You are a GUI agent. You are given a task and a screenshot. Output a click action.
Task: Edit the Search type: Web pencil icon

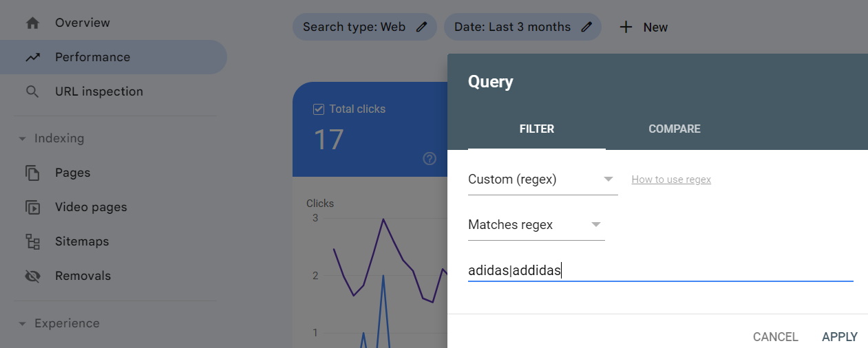click(421, 27)
